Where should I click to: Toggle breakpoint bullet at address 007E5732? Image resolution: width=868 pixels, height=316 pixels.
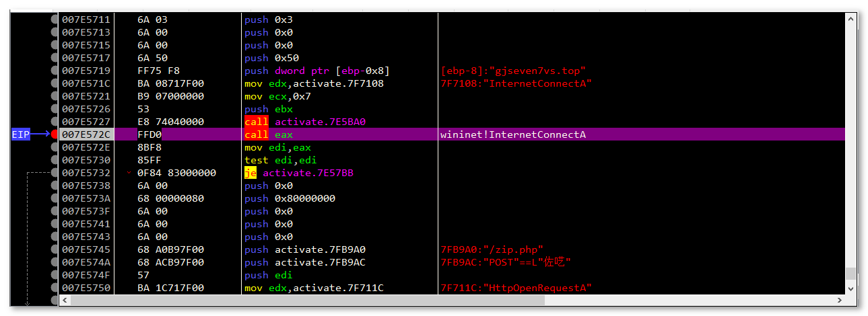click(55, 173)
